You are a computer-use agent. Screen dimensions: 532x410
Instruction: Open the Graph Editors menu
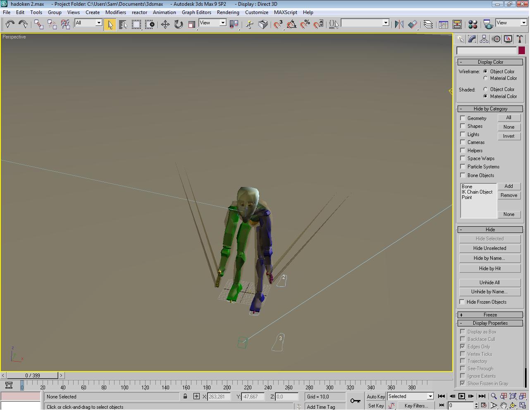click(196, 12)
